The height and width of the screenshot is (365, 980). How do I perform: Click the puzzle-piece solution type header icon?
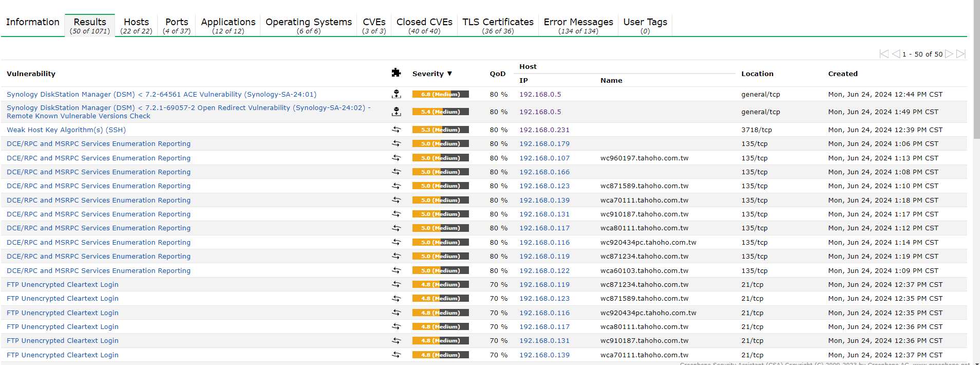(x=396, y=73)
